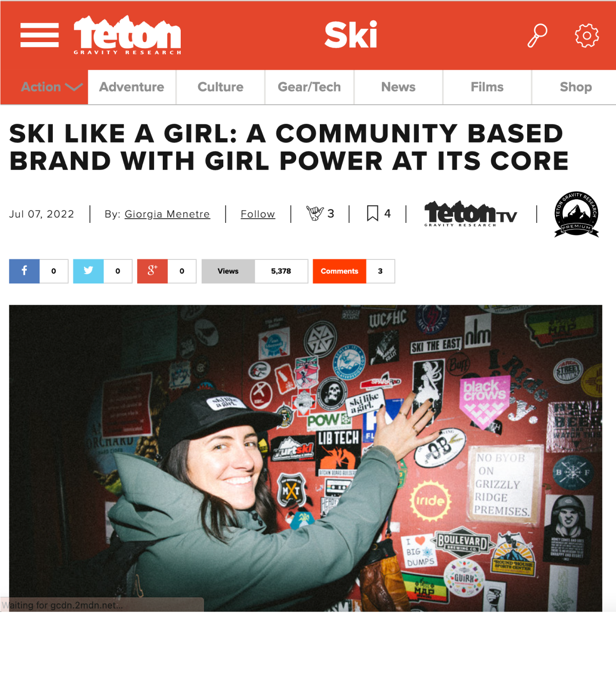Viewport: 616px width, 681px height.
Task: Switch to the Adventure tab
Action: 132,87
